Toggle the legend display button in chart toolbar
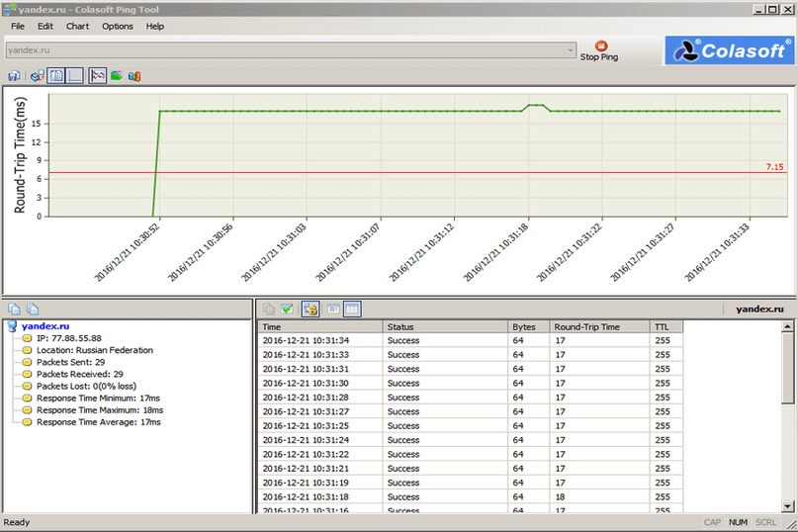Screen dimensions: 798x532 point(55,75)
